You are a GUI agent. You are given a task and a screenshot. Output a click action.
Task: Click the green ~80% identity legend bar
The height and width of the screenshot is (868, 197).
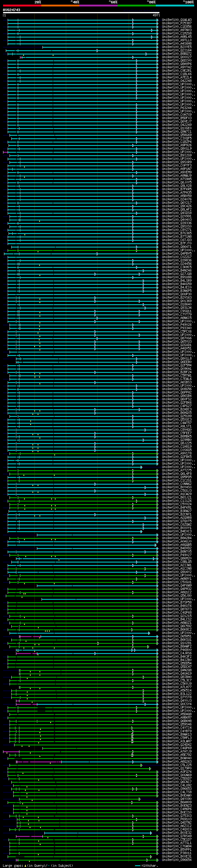point(137,6)
